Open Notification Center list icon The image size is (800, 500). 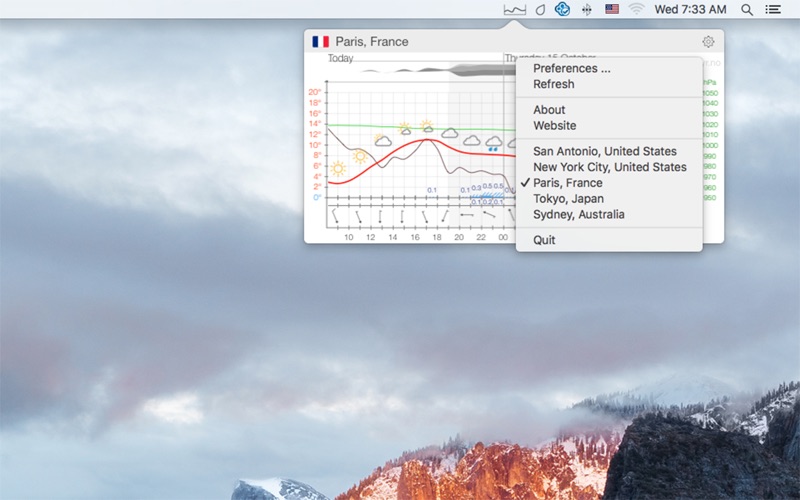point(773,9)
